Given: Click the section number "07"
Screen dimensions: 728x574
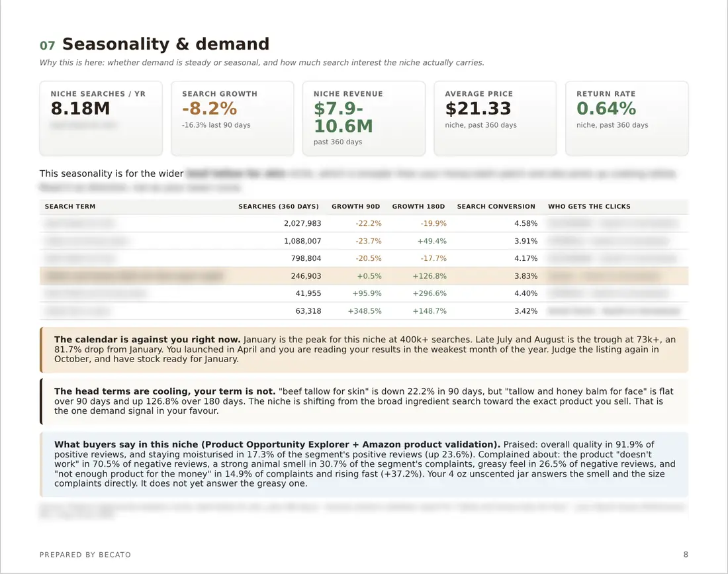Looking at the screenshot, I should [x=48, y=46].
